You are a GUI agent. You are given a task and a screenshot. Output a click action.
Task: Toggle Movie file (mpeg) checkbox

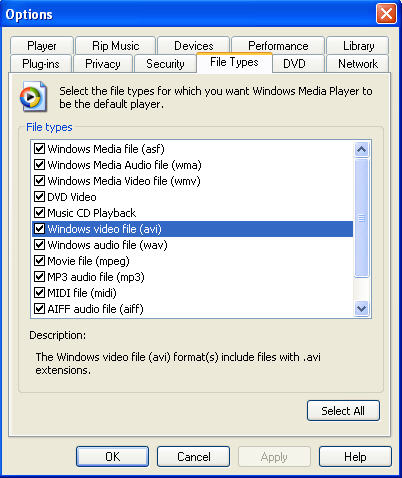[x=39, y=261]
